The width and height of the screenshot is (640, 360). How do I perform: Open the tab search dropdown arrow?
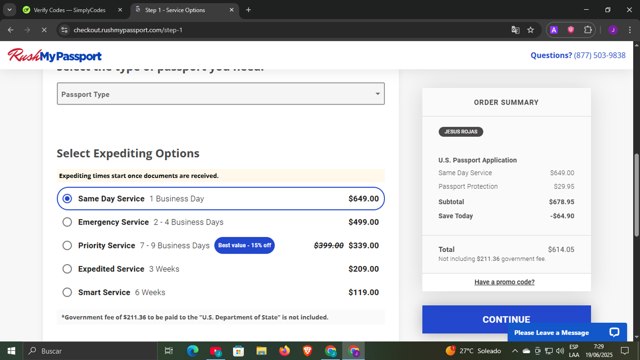9,10
